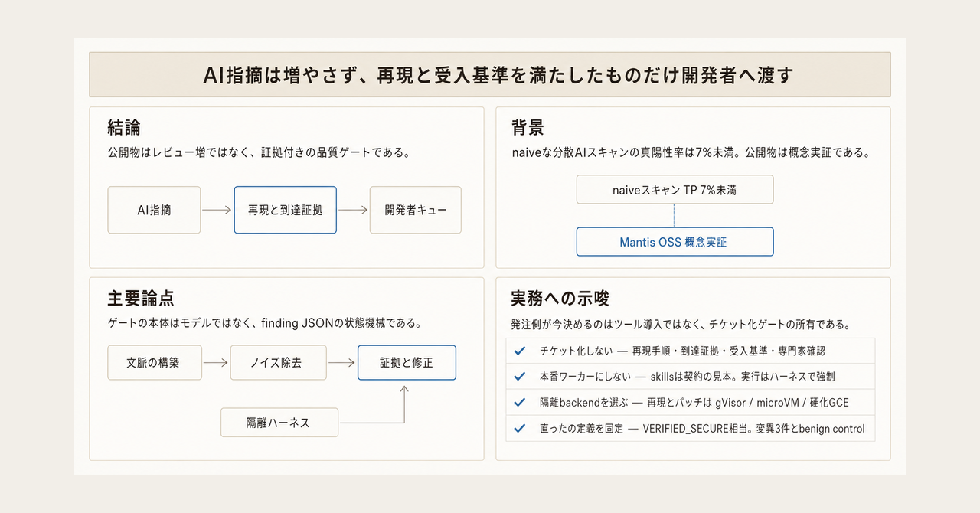The image size is (980, 513).
Task: Click the checkmark beside 'チケット化しない'
Action: [x=520, y=351]
